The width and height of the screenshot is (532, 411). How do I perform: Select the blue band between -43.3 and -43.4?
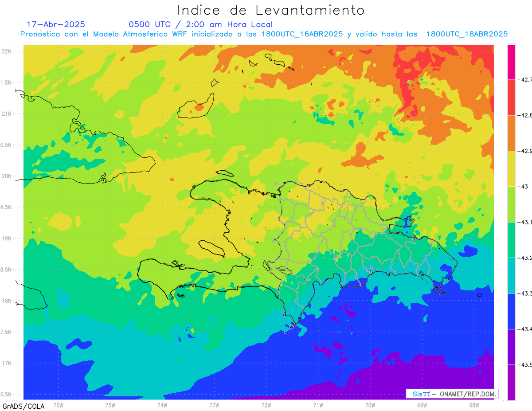pos(511,311)
